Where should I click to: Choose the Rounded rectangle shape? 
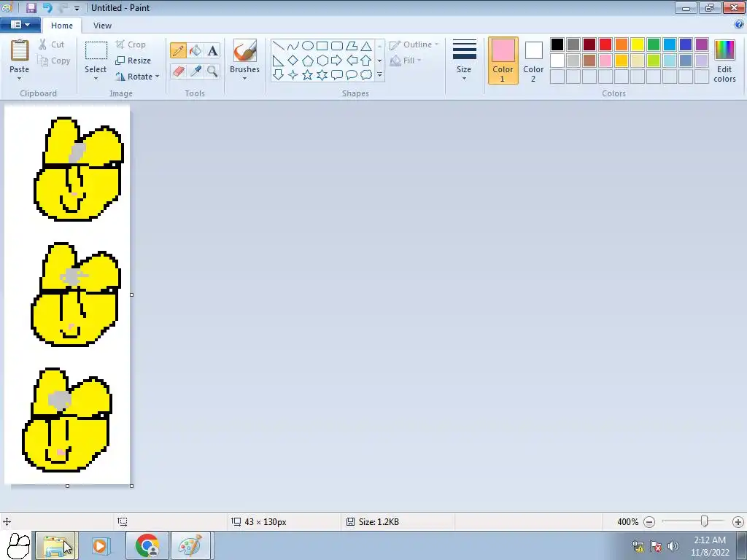point(337,46)
